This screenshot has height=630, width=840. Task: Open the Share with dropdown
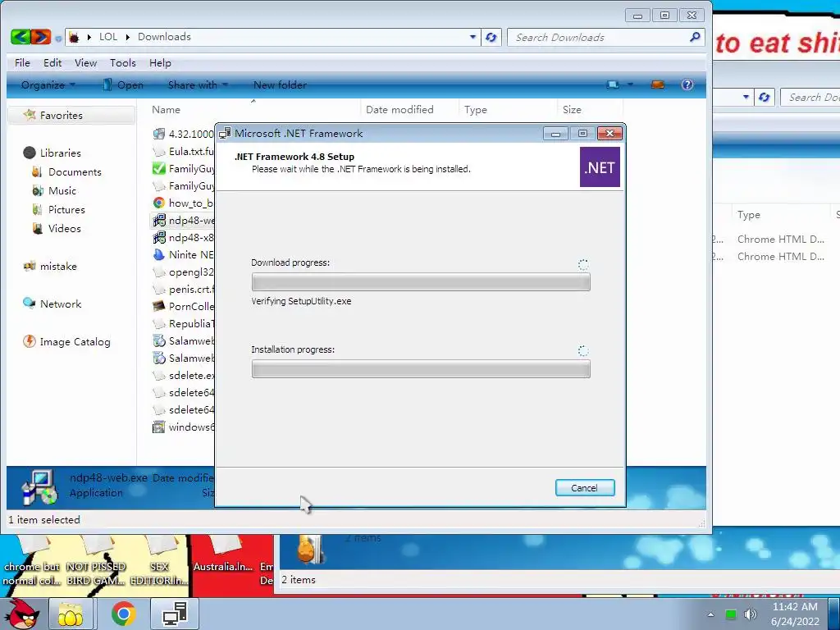click(198, 84)
